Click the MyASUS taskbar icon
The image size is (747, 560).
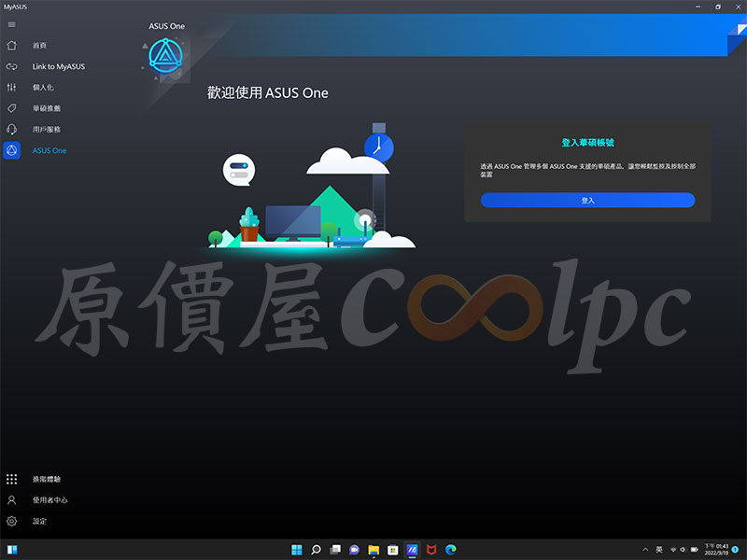coord(412,550)
